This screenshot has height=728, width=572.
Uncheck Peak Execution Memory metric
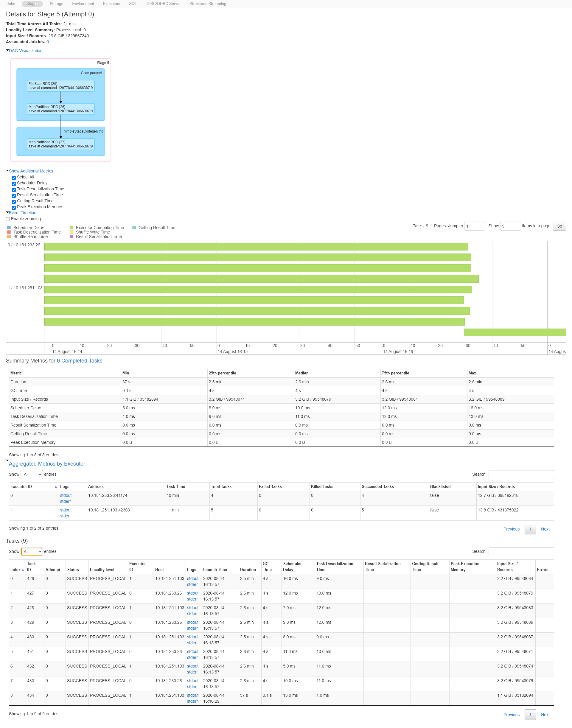tap(14, 208)
